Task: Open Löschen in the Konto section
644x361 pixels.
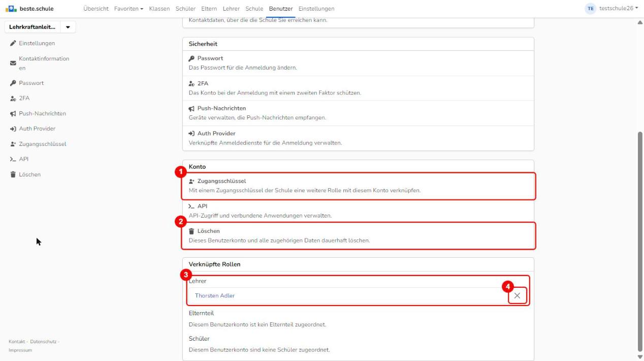Action: pyautogui.click(x=358, y=235)
